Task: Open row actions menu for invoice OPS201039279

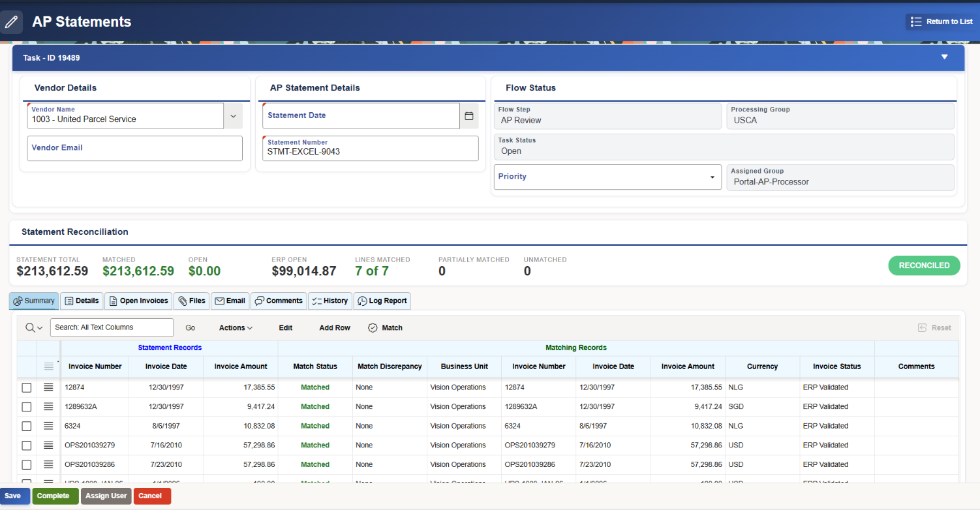Action: point(48,445)
